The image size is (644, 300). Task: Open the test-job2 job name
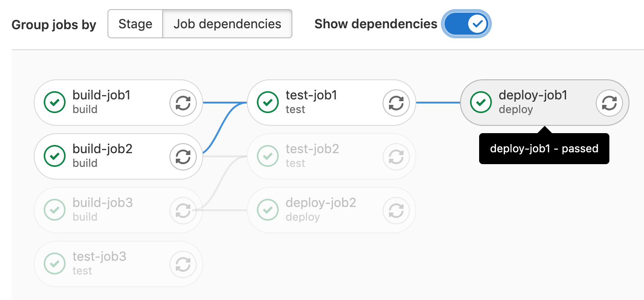312,150
